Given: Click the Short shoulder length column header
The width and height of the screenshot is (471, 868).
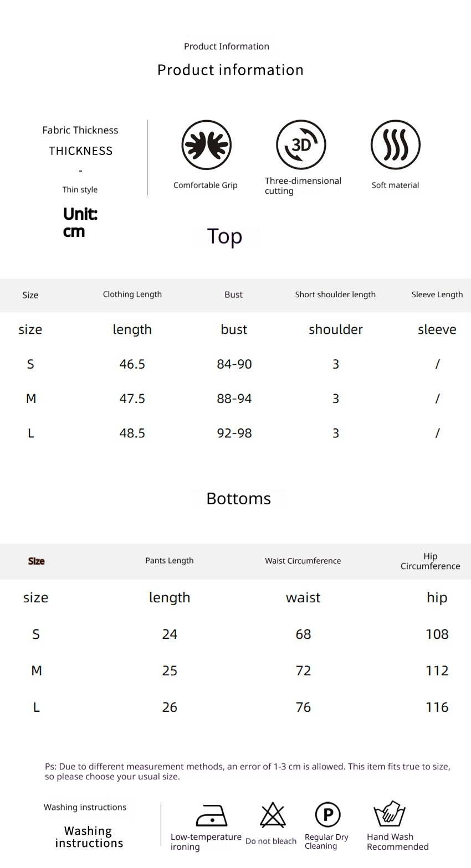Looking at the screenshot, I should 335,294.
